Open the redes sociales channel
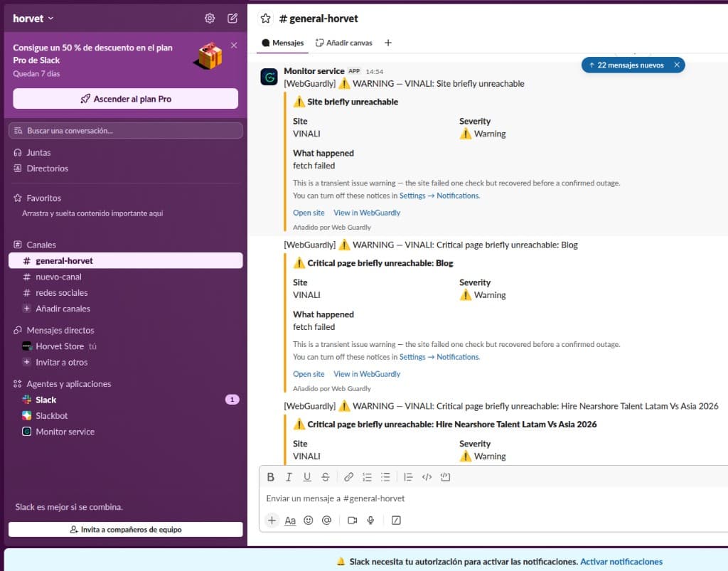 coord(61,292)
